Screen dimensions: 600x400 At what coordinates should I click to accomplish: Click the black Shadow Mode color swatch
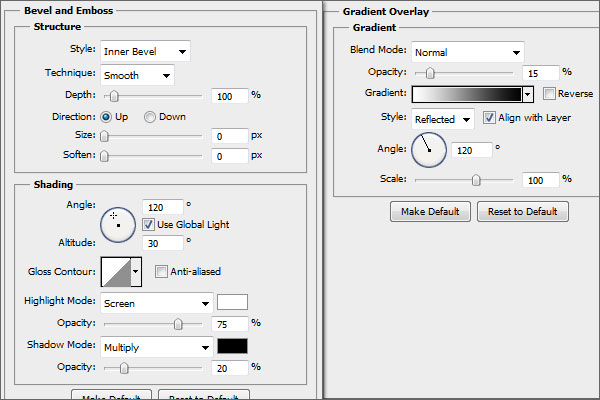click(232, 347)
